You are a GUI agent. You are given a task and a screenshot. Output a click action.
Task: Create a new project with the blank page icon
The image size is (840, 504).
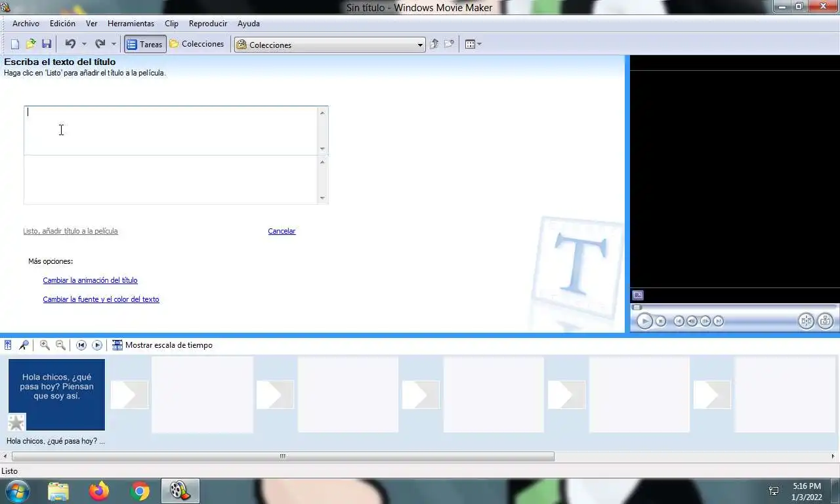[x=15, y=44]
